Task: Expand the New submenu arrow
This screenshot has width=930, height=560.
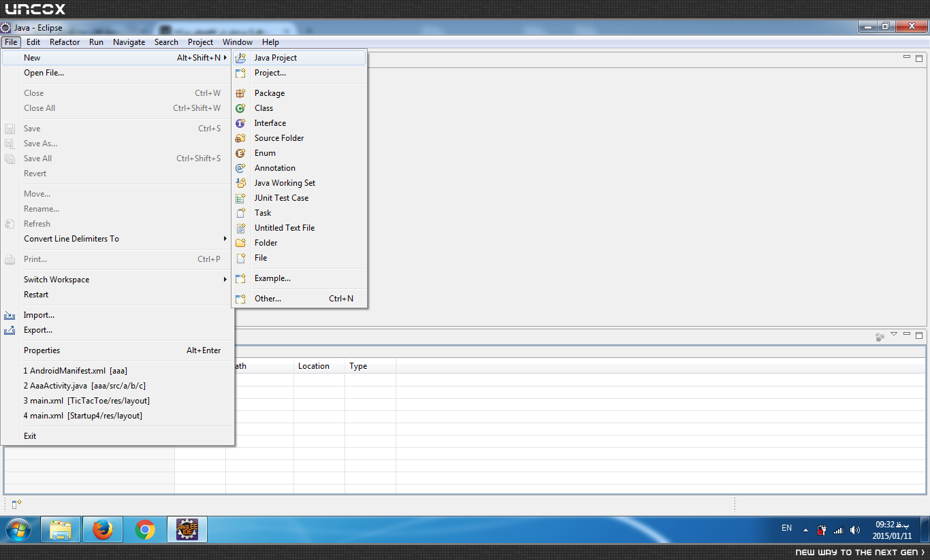Action: click(x=225, y=58)
